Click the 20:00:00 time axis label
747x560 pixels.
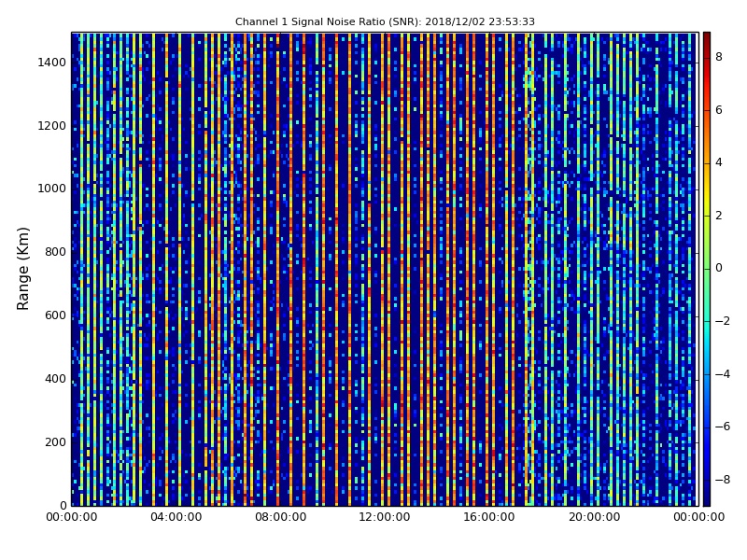coord(594,517)
